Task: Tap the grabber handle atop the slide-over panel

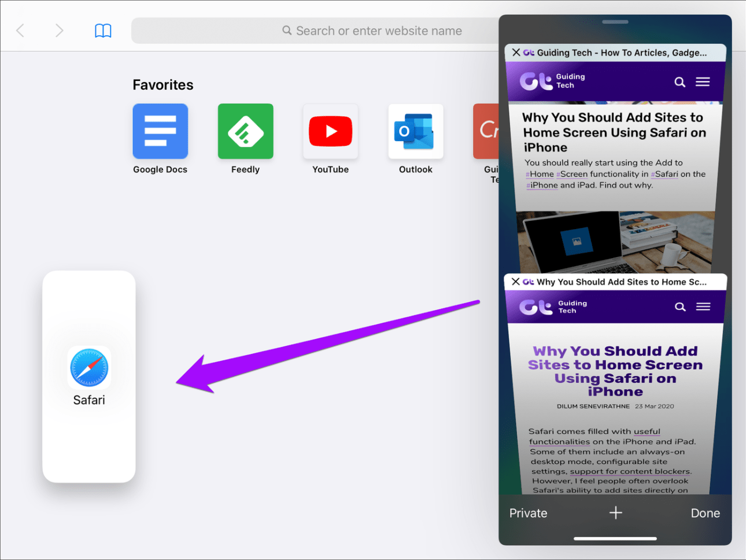Action: [615, 22]
